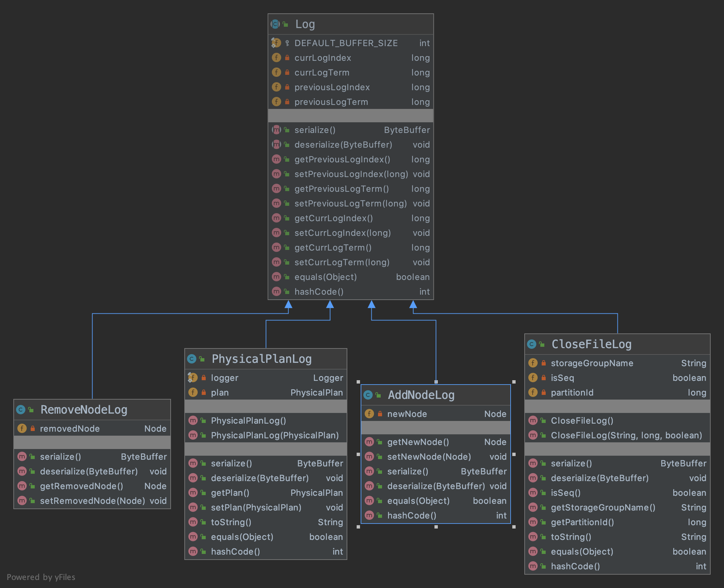The image size is (724, 588).
Task: Click setPreviousLogIndex(long) in the Log class
Action: [x=351, y=174]
